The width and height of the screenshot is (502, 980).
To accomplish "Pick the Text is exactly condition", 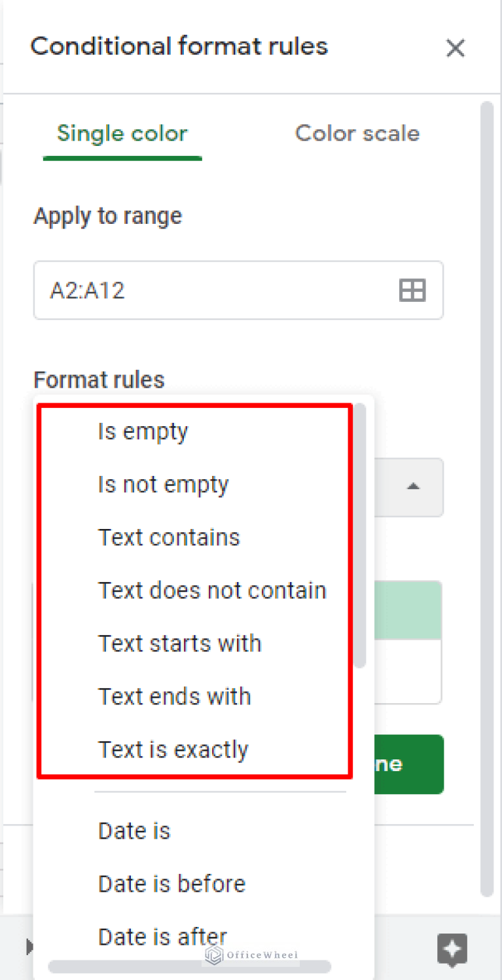I will point(173,749).
